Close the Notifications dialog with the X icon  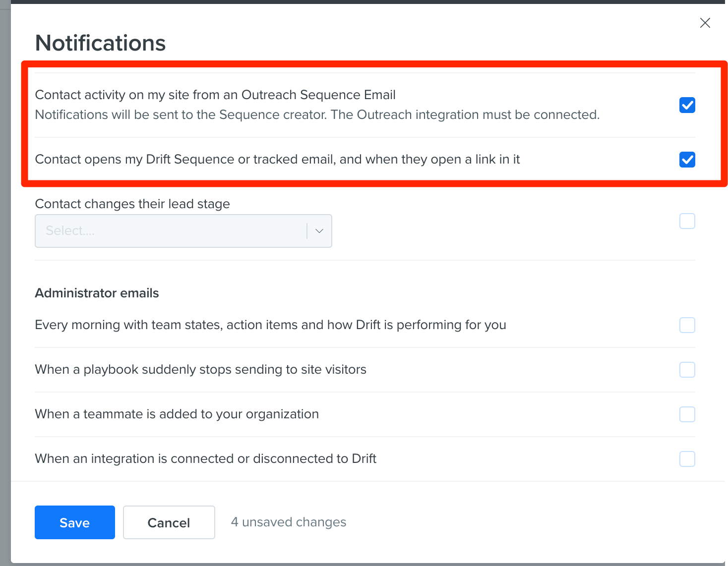(x=705, y=23)
